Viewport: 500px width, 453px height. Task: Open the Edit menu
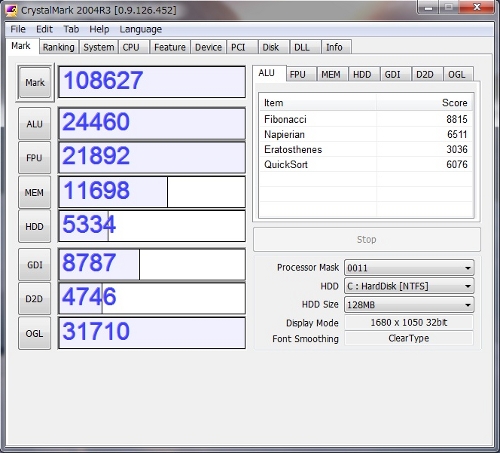(44, 29)
